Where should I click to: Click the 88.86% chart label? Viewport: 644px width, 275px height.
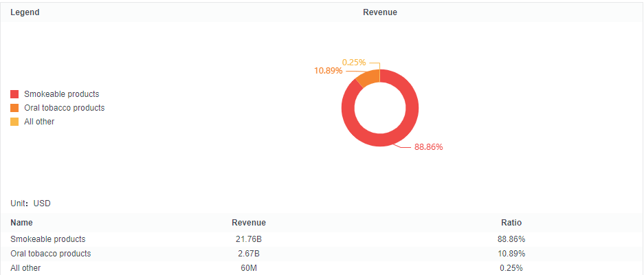[x=428, y=147]
